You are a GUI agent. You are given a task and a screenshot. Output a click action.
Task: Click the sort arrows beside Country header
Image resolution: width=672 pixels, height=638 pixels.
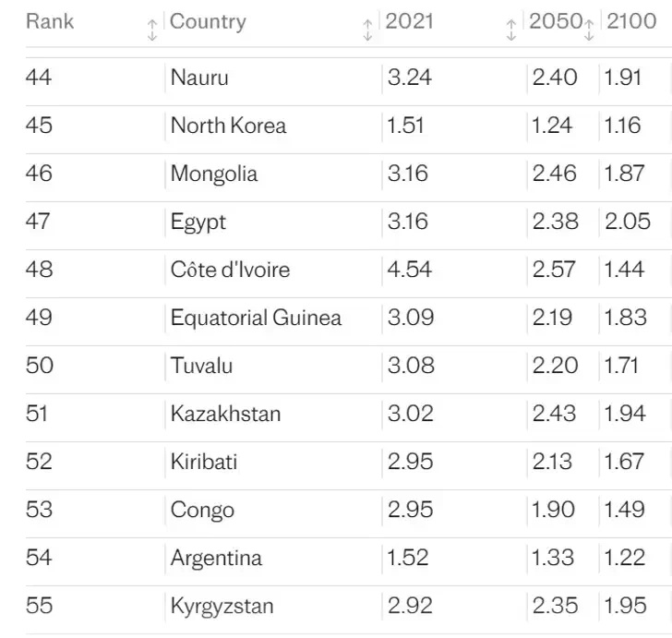367,30
